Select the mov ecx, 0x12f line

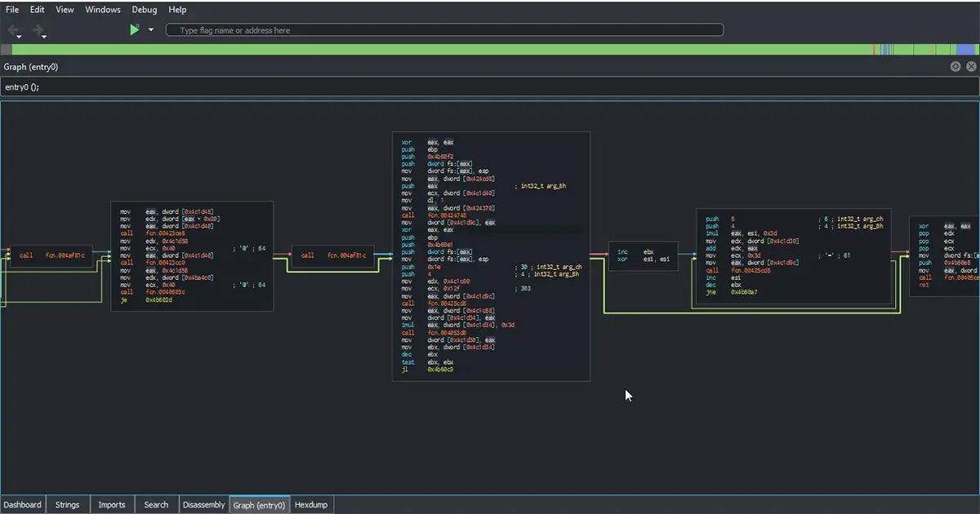point(430,288)
